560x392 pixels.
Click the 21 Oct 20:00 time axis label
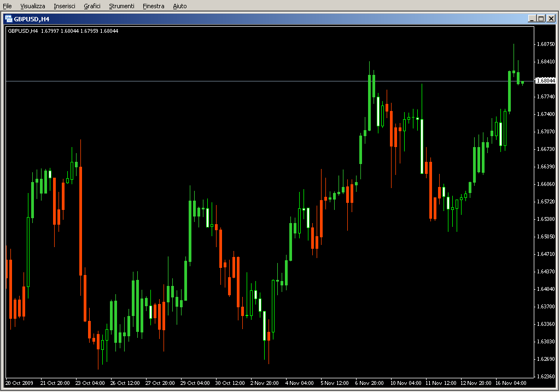[55, 383]
